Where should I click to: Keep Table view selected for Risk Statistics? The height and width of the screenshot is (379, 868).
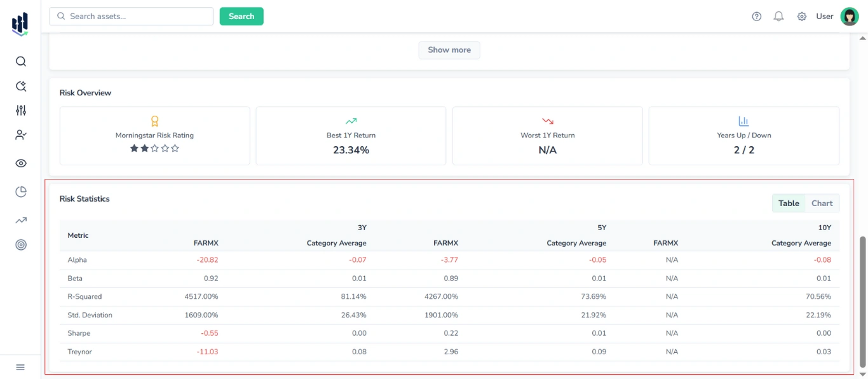(789, 203)
